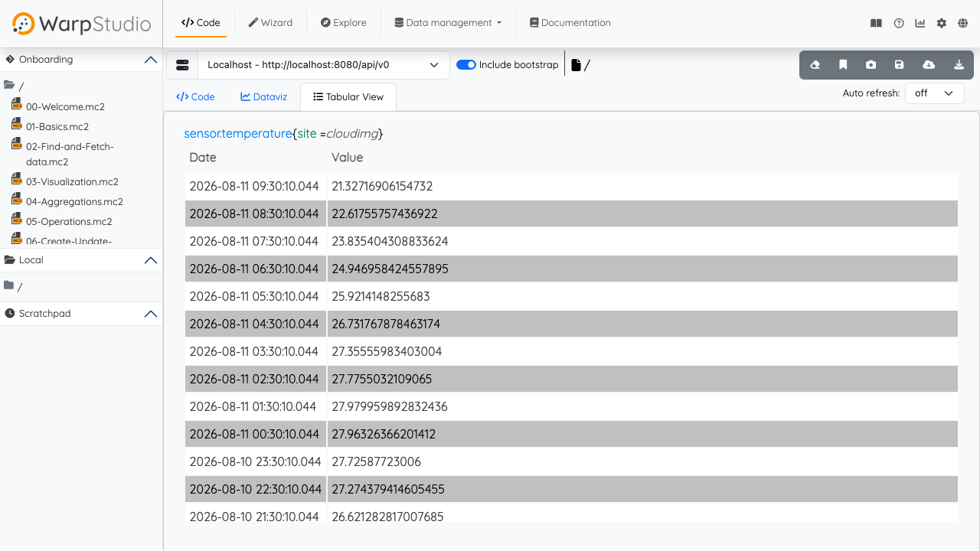
Task: Select row dated 2026-08-11 02:30:10.044
Action: tap(571, 379)
